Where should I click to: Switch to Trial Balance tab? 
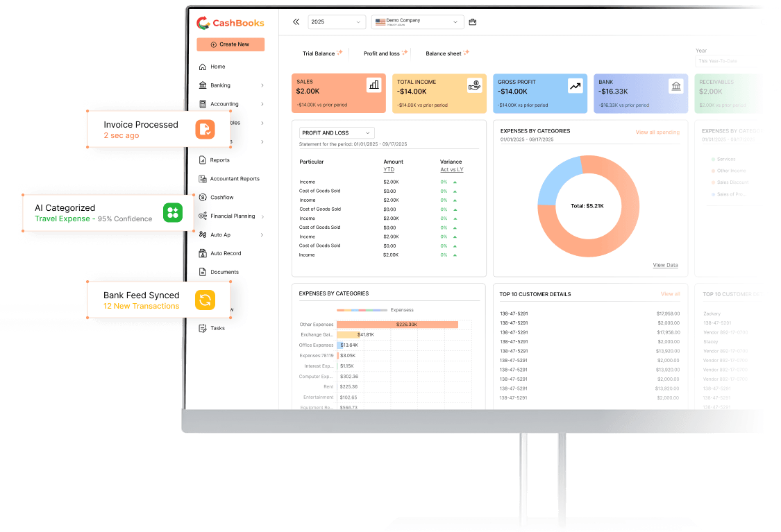[x=319, y=53]
